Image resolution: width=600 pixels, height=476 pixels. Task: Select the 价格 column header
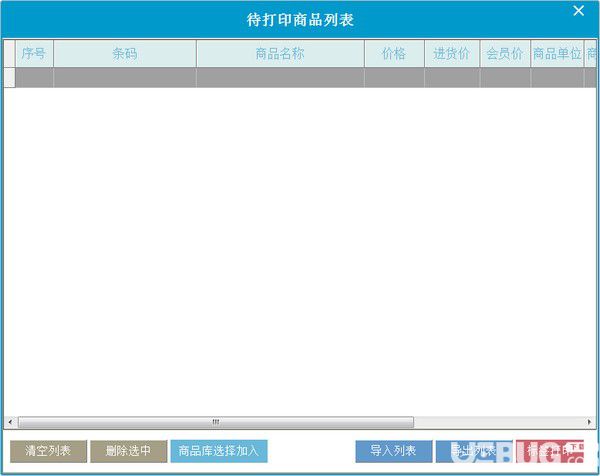394,54
